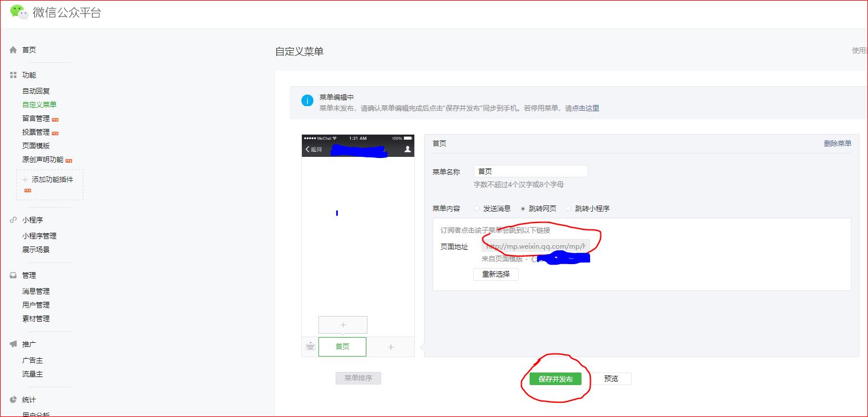Open 展示场景 in the sidebar

coord(36,250)
